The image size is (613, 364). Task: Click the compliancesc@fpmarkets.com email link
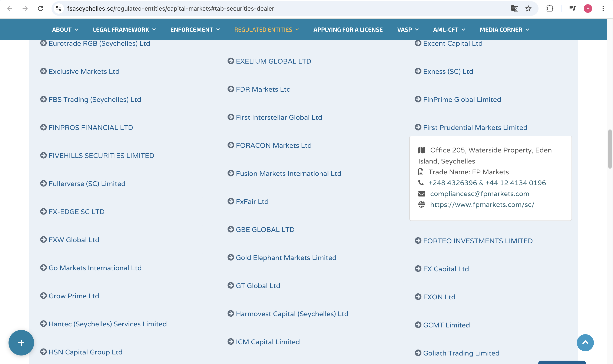point(480,194)
